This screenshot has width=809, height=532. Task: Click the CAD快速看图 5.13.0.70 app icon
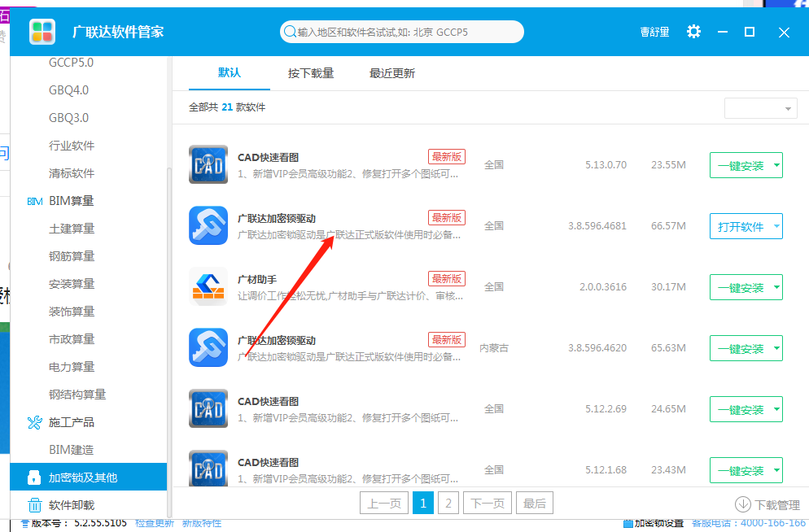point(208,164)
